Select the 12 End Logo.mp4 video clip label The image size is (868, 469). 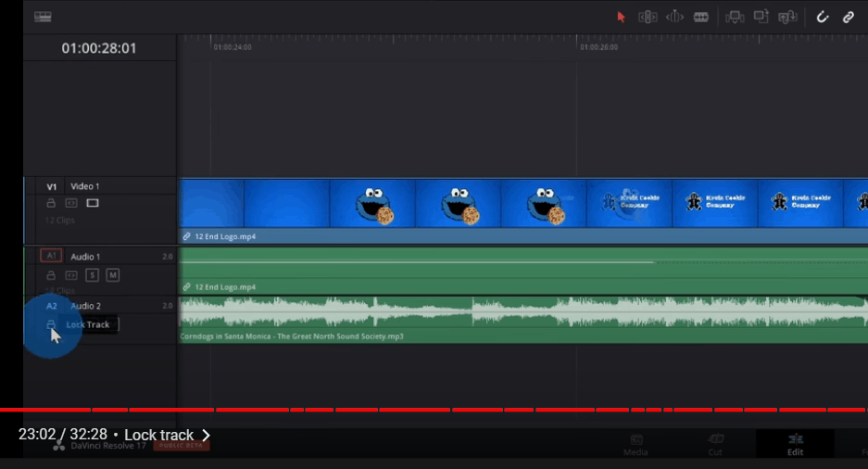225,236
